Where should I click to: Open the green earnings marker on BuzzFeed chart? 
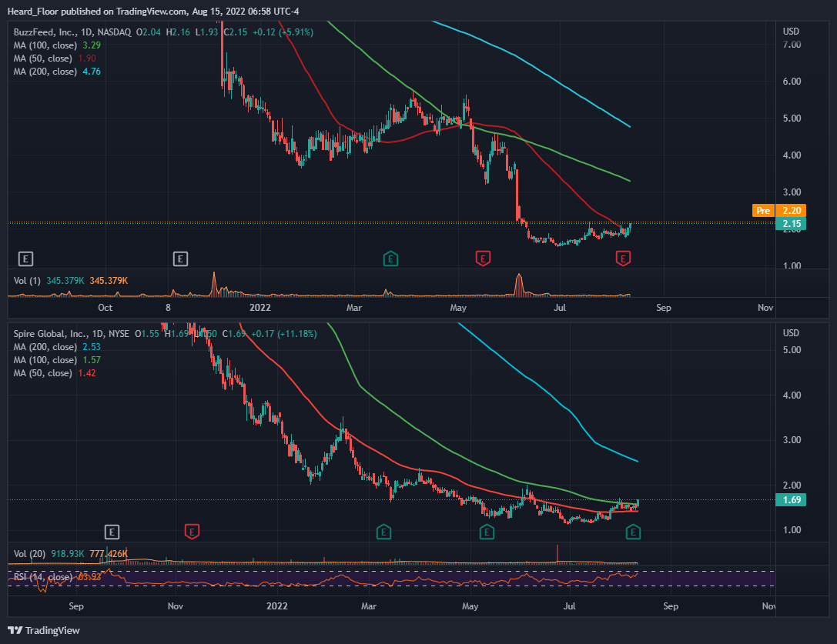(x=390, y=259)
